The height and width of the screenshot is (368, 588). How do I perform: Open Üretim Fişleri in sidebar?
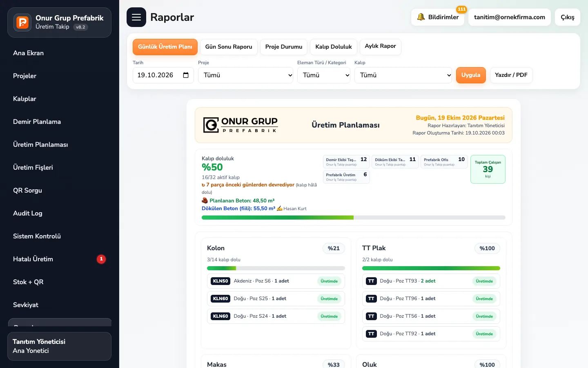pyautogui.click(x=59, y=168)
